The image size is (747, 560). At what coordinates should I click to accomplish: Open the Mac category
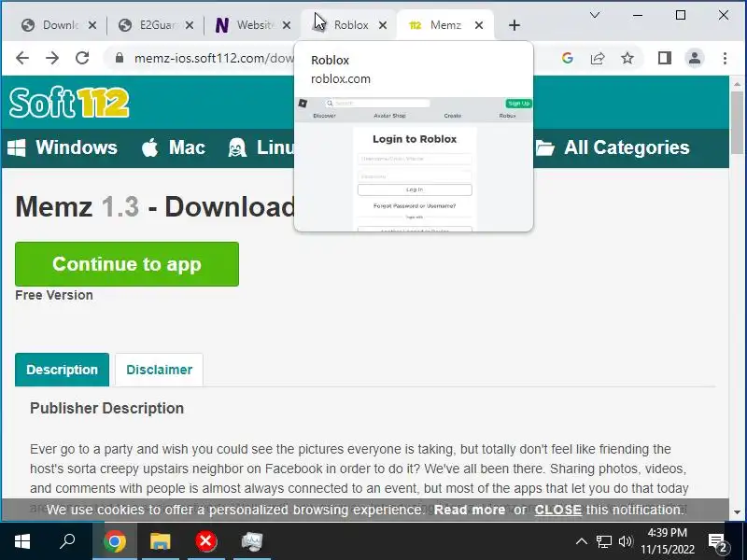(174, 147)
